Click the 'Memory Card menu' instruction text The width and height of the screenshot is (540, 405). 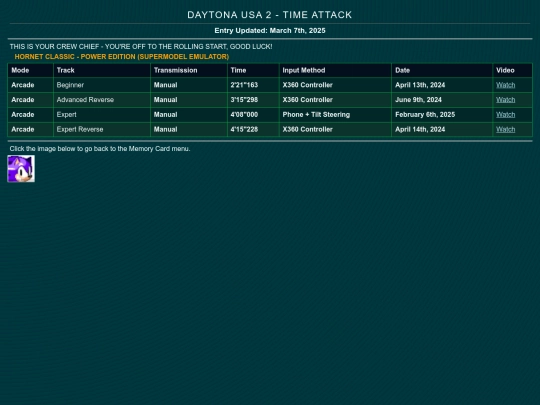coord(100,149)
